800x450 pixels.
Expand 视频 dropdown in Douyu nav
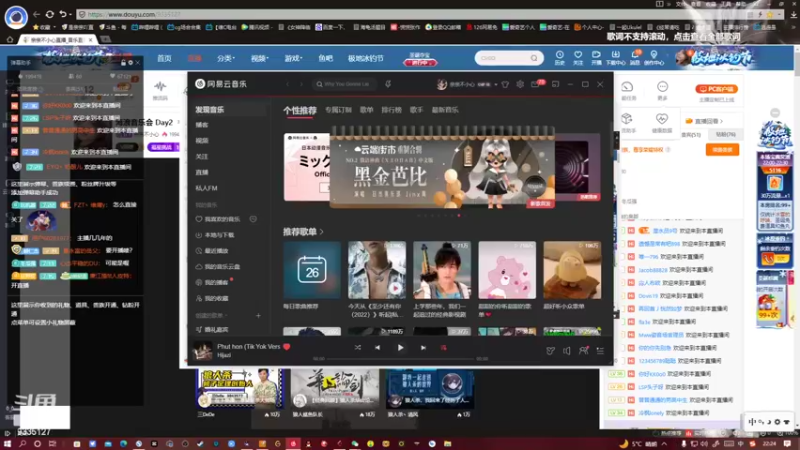259,59
